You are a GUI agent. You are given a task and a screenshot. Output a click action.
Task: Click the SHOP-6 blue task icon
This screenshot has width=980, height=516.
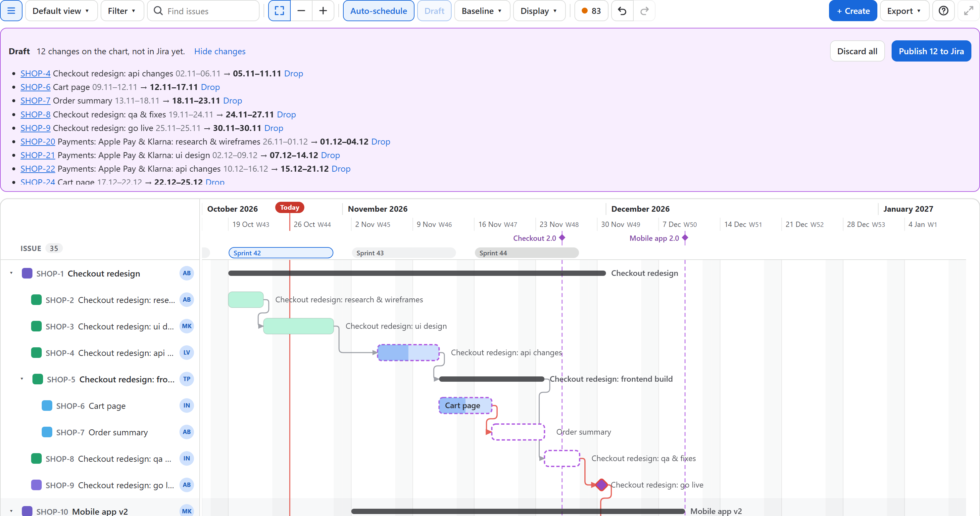(x=47, y=406)
